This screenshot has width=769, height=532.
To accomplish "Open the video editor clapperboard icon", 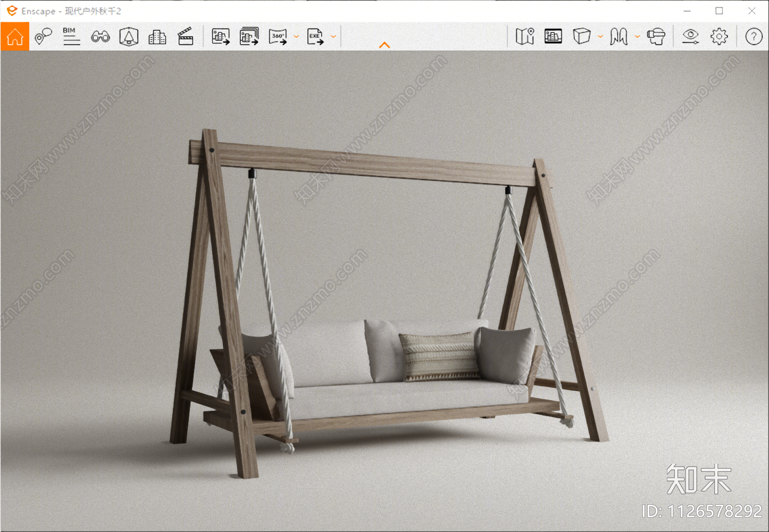I will pyautogui.click(x=185, y=37).
